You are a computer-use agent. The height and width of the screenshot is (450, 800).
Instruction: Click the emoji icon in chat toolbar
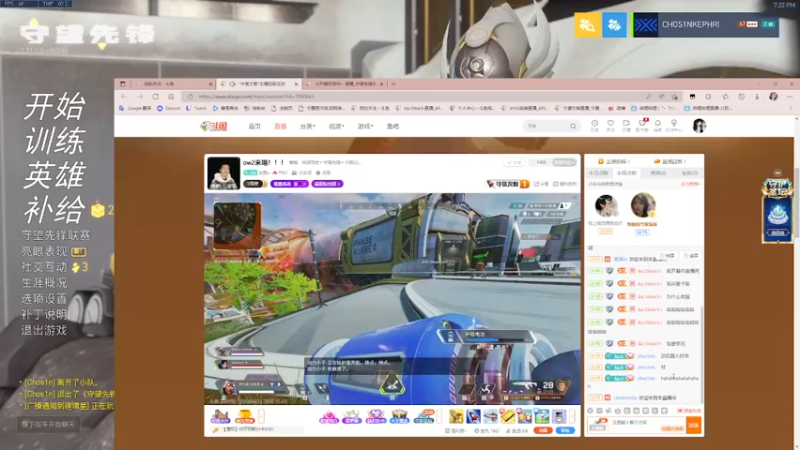click(590, 411)
